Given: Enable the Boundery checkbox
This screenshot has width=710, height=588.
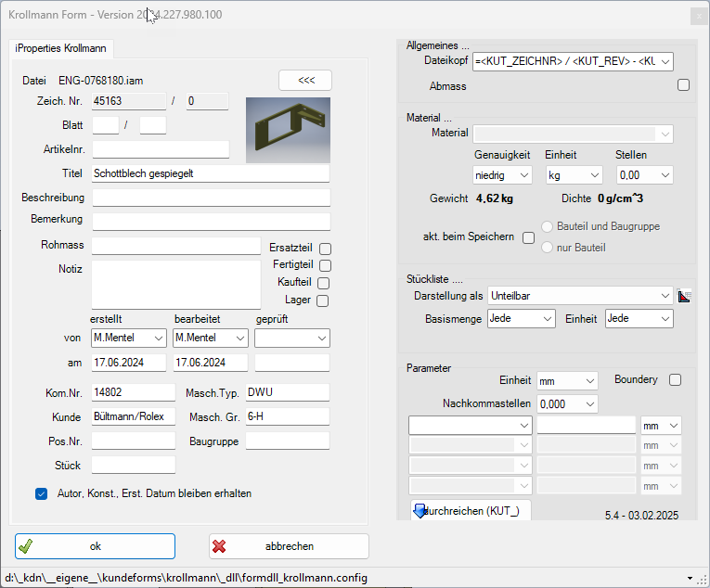Looking at the screenshot, I should click(x=675, y=380).
